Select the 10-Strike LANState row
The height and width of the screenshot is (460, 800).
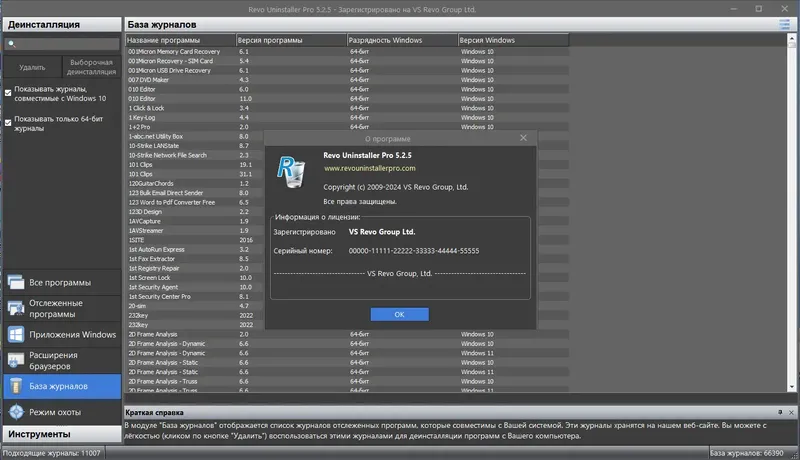[194, 146]
